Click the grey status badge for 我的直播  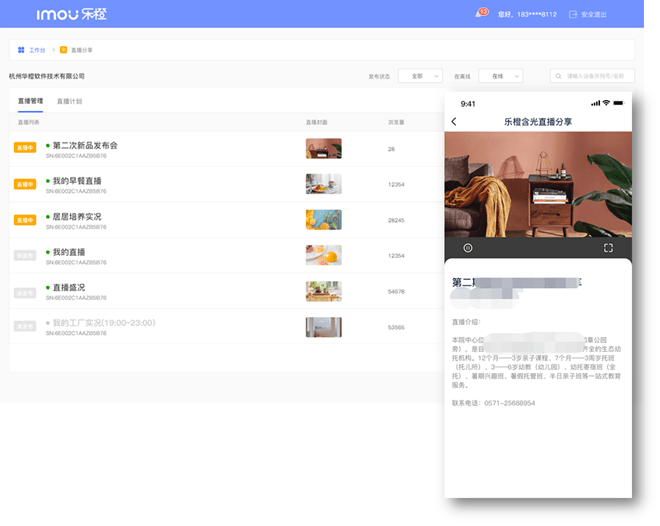tap(25, 255)
